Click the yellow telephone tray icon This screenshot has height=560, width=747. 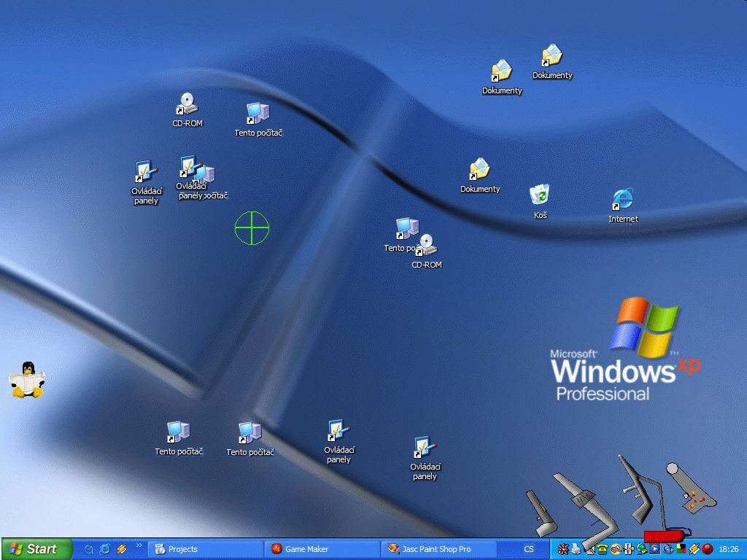point(602,550)
